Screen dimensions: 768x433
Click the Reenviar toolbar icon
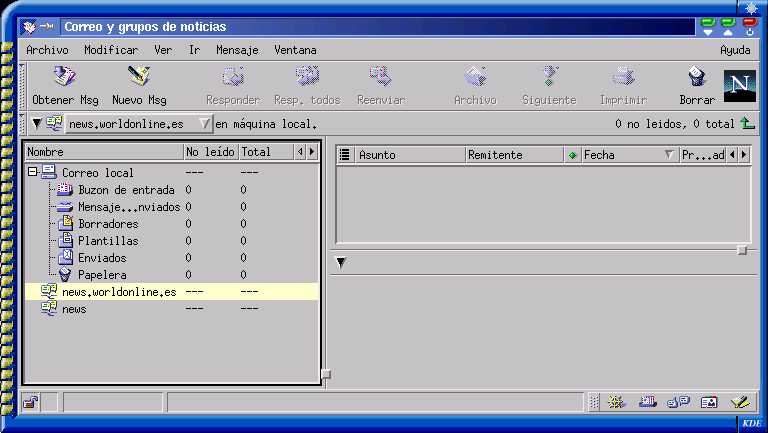tap(381, 76)
